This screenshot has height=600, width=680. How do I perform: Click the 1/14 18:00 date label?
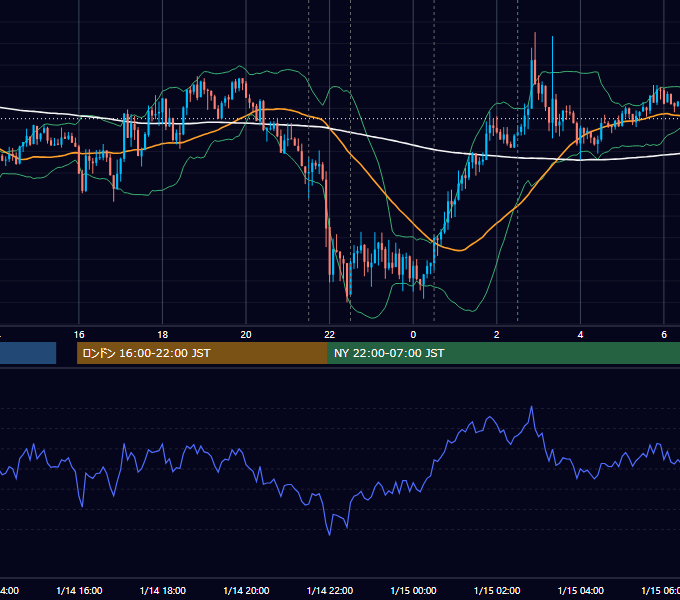(x=163, y=591)
